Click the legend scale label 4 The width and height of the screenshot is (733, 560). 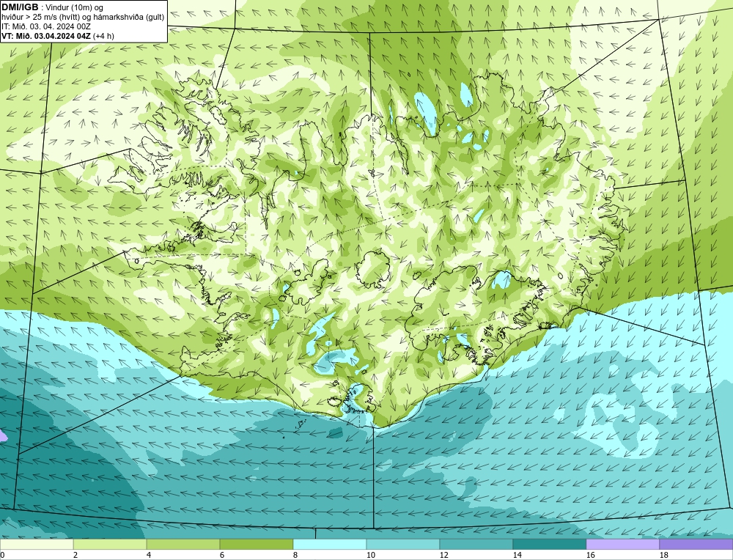pos(149,555)
